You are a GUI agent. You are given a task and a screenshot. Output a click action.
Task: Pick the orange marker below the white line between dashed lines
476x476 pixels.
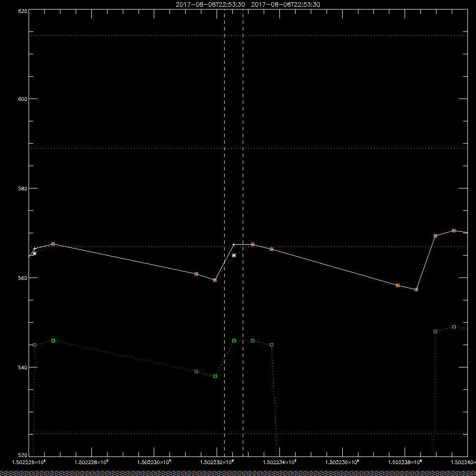click(234, 255)
